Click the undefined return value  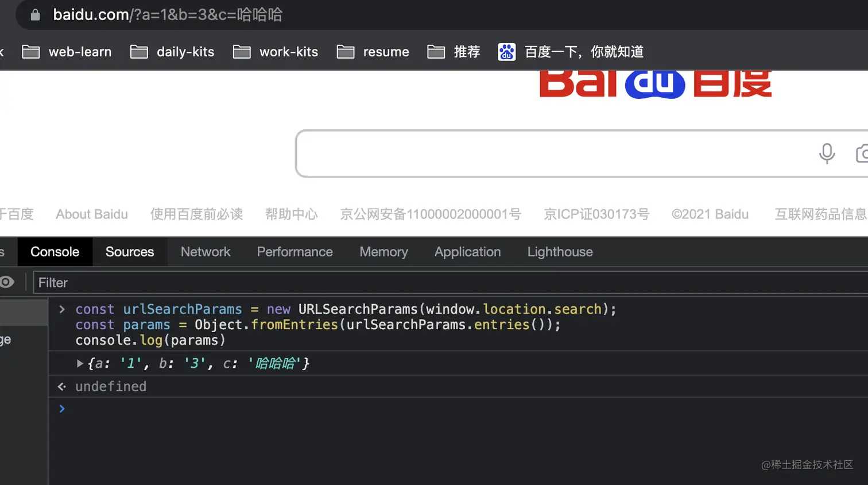[x=111, y=387]
